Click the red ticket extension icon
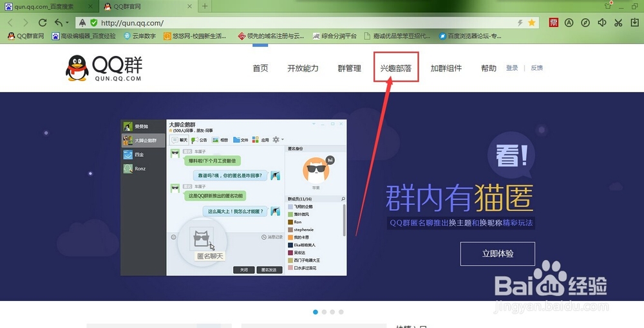644x328 pixels. pyautogui.click(x=554, y=23)
